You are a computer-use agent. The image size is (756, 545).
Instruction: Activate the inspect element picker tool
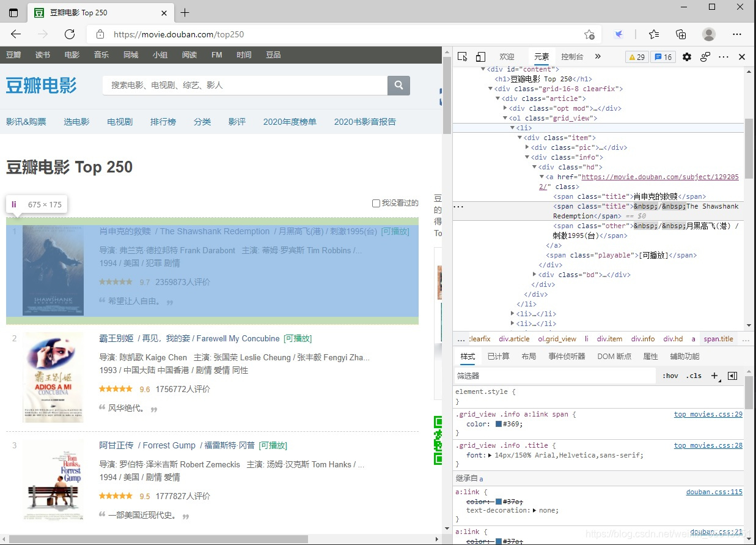click(463, 57)
